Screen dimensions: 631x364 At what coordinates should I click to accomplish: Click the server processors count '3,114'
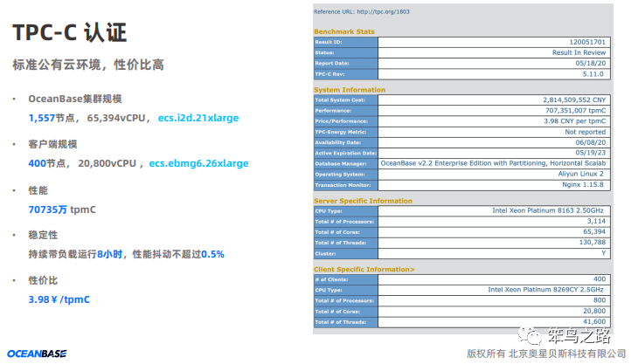click(596, 222)
